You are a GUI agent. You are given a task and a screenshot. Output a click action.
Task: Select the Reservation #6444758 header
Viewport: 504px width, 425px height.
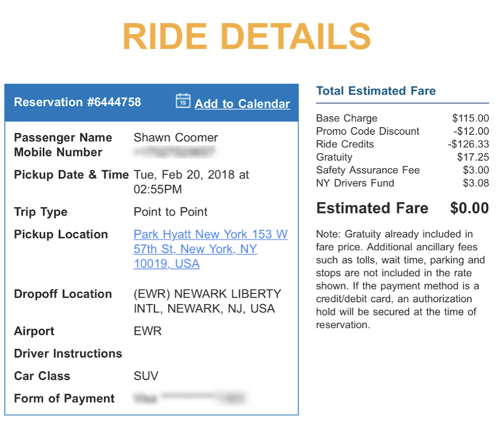tap(77, 102)
